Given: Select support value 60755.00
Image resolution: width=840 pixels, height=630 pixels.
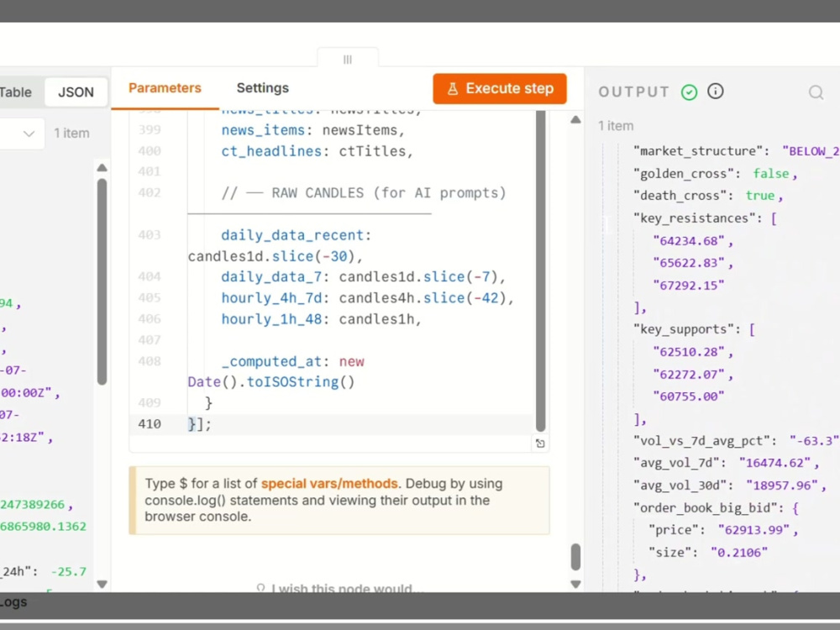Looking at the screenshot, I should tap(689, 396).
